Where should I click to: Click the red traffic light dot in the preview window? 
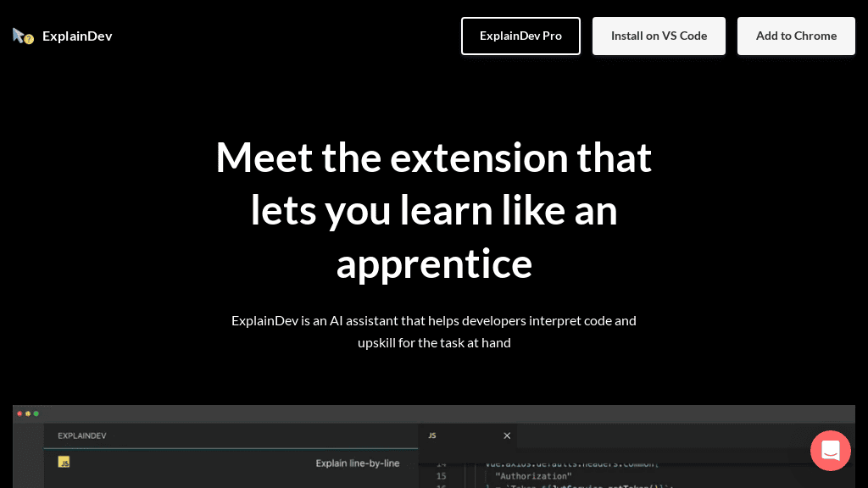click(x=18, y=413)
